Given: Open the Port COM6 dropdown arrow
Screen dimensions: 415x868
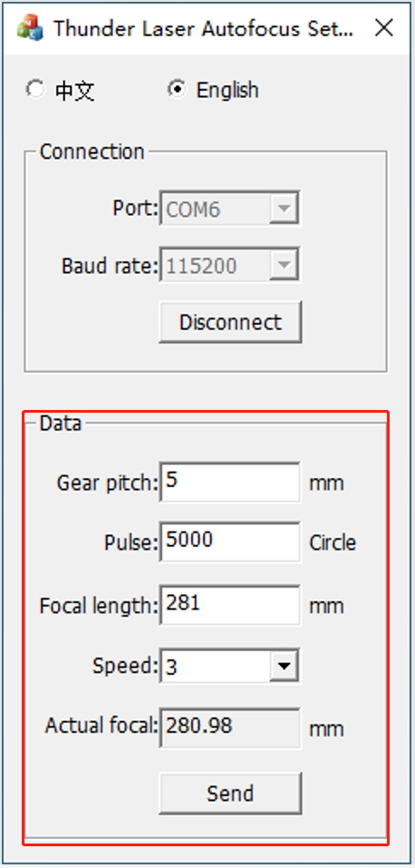Looking at the screenshot, I should coord(284,209).
